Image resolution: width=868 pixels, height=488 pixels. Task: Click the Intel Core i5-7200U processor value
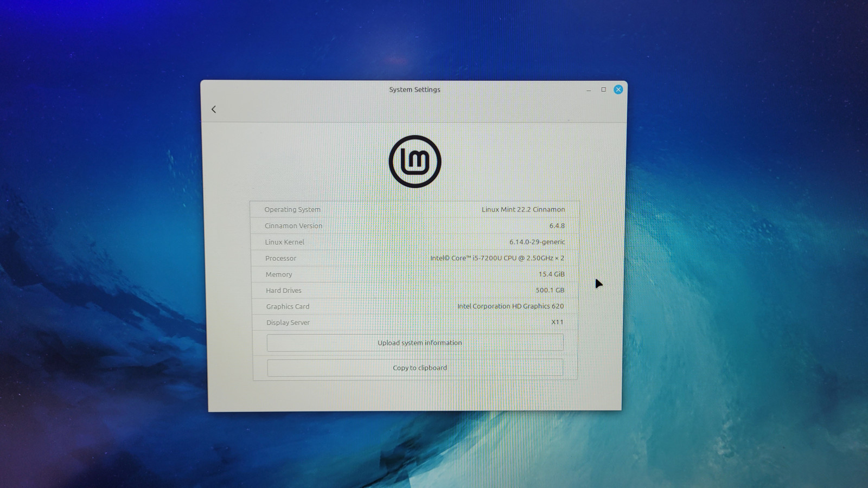click(497, 258)
